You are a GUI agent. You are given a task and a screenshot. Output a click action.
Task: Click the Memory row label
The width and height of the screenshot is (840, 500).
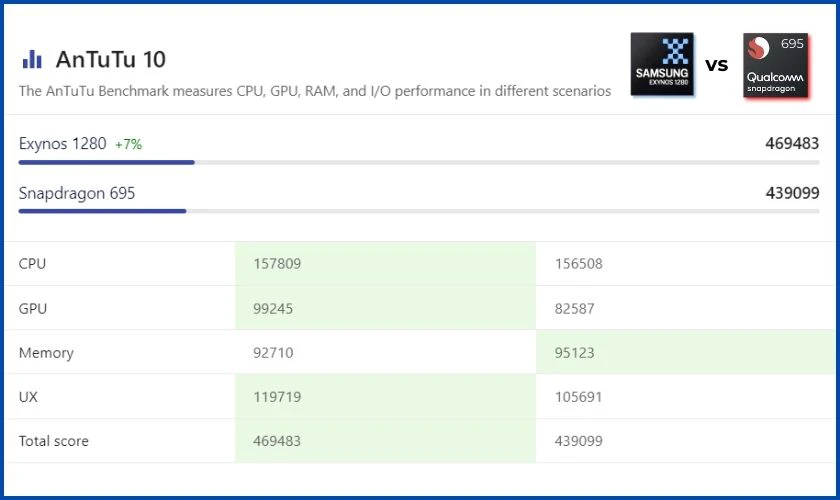pyautogui.click(x=46, y=353)
